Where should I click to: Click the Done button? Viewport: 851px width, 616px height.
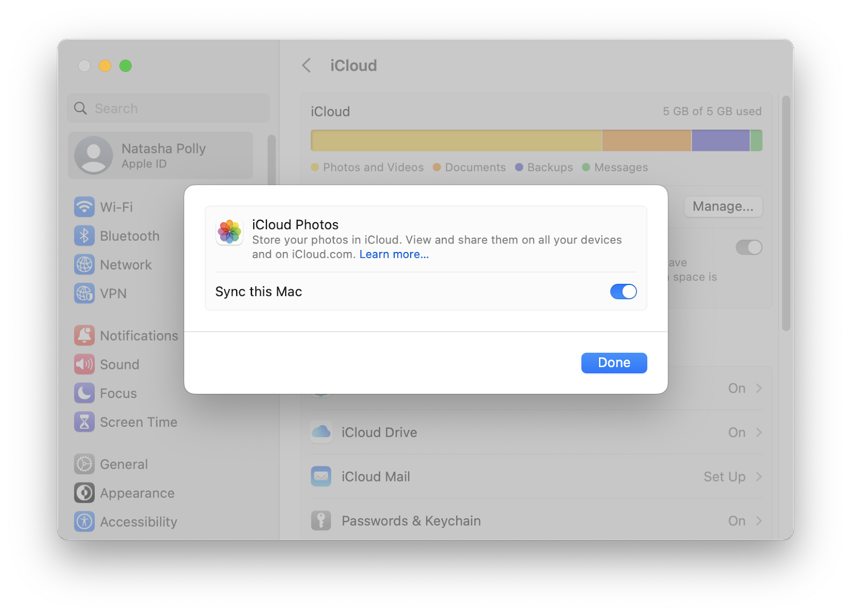[x=614, y=363]
